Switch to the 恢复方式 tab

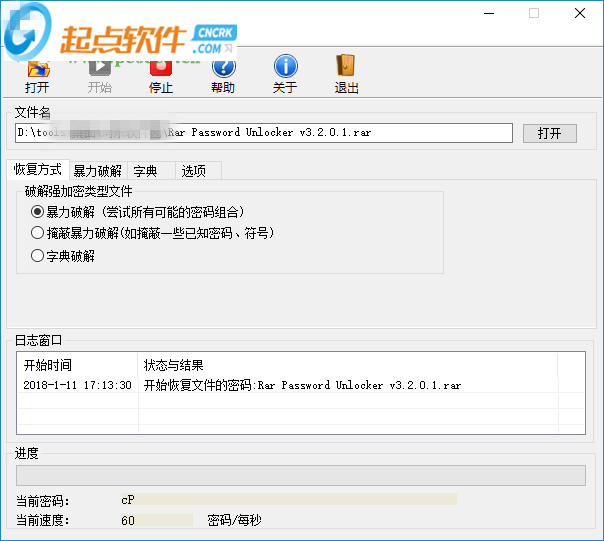38,170
